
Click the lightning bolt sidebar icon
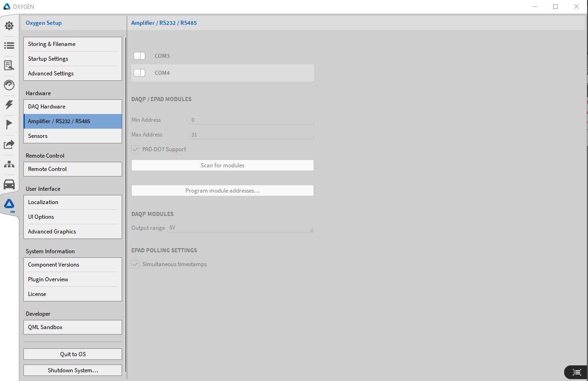click(x=9, y=105)
